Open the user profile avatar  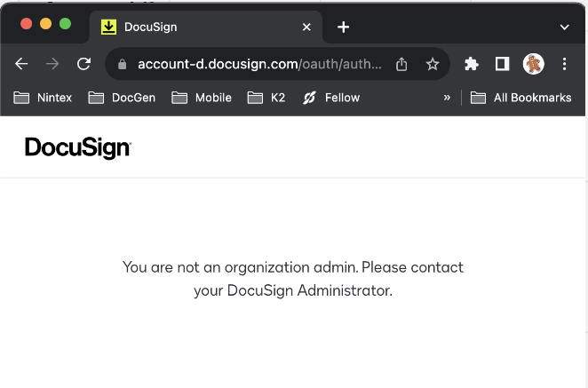click(533, 64)
